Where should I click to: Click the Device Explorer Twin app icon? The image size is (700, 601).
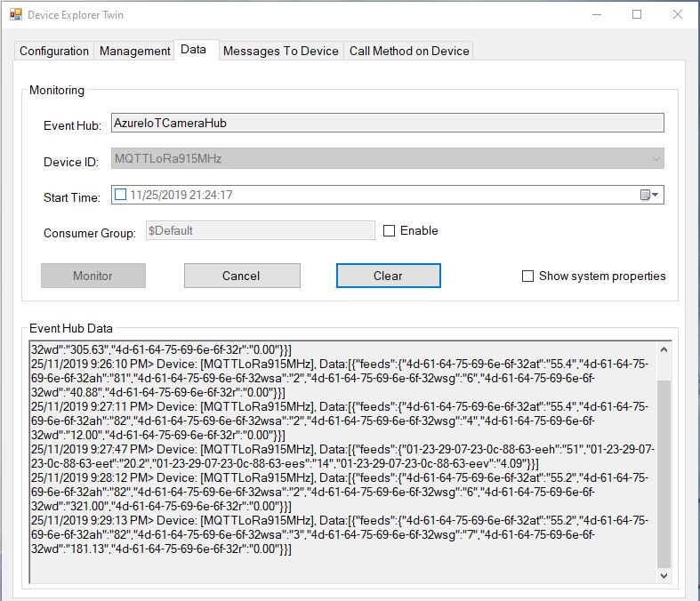point(15,15)
